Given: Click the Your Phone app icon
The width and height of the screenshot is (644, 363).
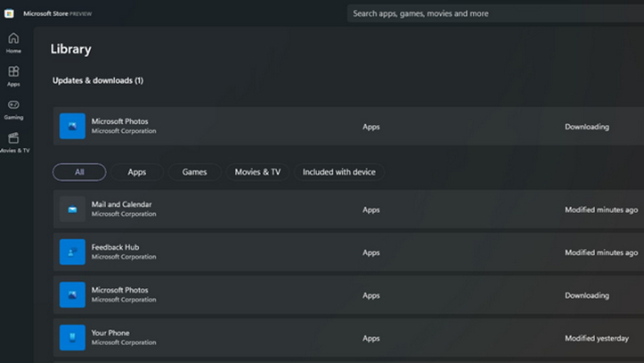Looking at the screenshot, I should click(72, 338).
